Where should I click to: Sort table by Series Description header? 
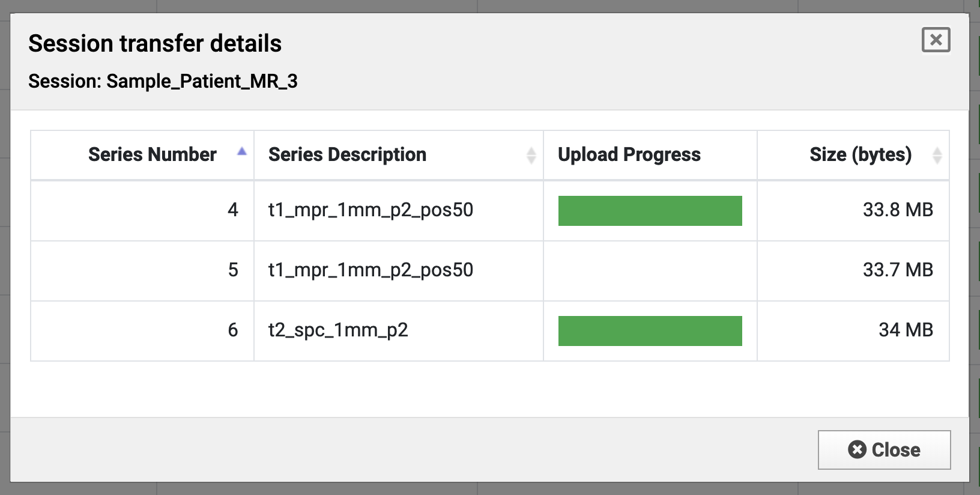coord(347,155)
